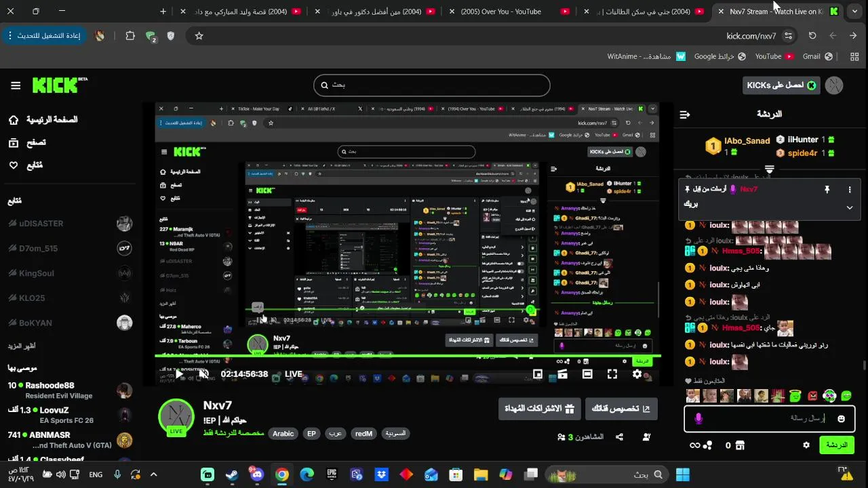Open the browse (تصفح) sidebar item

(x=27, y=143)
